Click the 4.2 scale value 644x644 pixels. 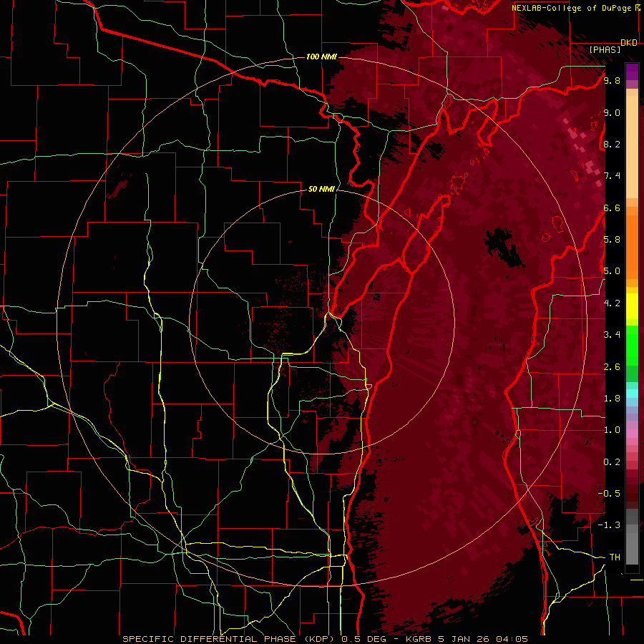[x=612, y=303]
